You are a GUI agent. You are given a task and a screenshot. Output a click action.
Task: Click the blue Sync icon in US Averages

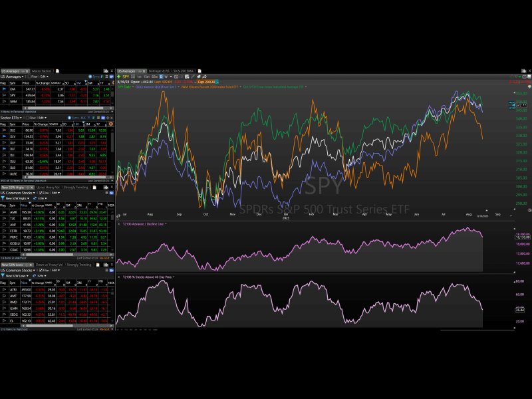pos(90,76)
